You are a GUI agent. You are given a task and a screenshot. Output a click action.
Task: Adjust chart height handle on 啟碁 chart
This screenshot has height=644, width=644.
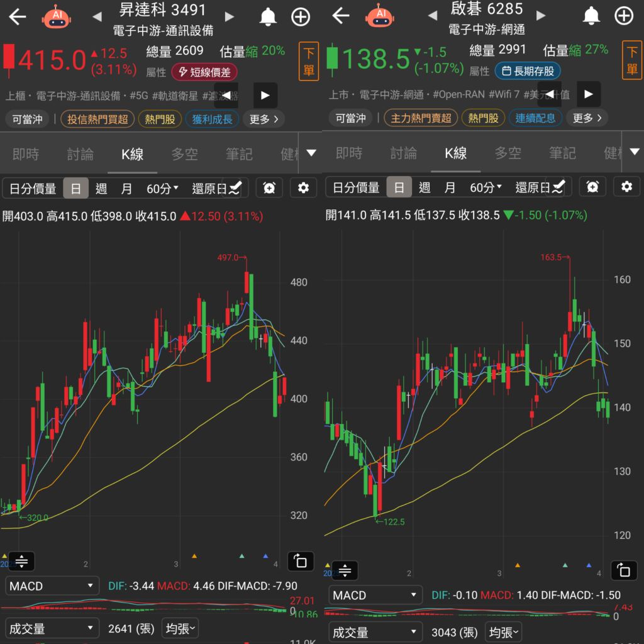pyautogui.click(x=345, y=570)
